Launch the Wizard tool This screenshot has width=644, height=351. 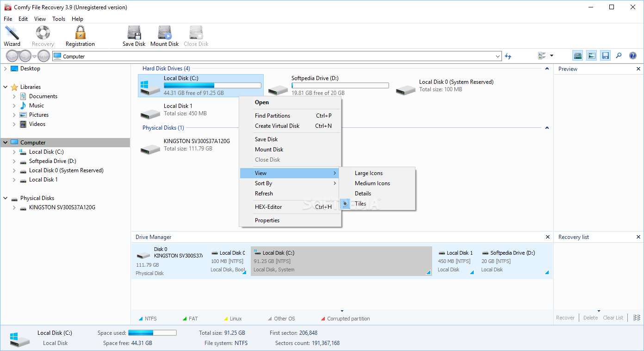point(12,36)
